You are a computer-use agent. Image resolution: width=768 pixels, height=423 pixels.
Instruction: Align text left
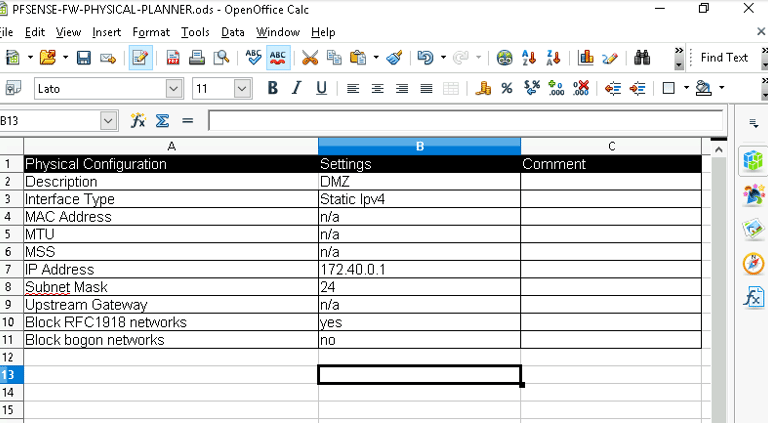point(353,89)
